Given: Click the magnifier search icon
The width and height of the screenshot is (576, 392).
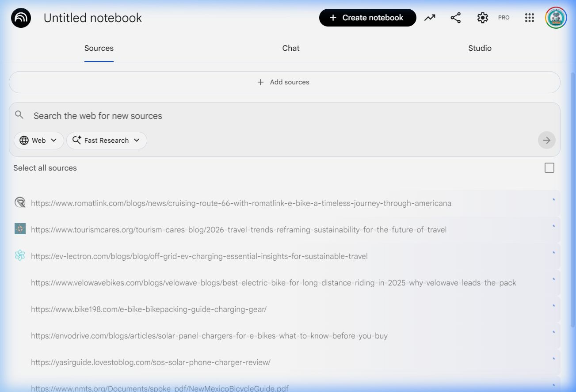Looking at the screenshot, I should click(19, 115).
